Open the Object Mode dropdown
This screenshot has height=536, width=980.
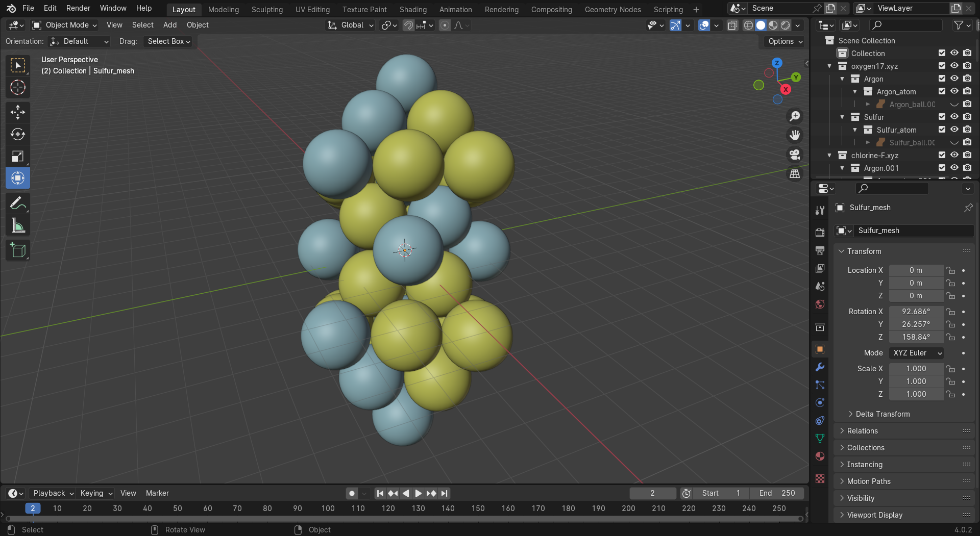(65, 25)
